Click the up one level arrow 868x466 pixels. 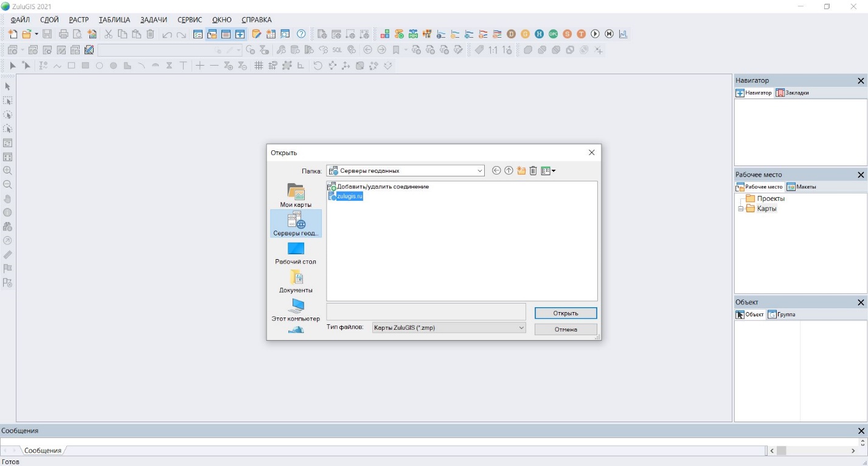509,171
